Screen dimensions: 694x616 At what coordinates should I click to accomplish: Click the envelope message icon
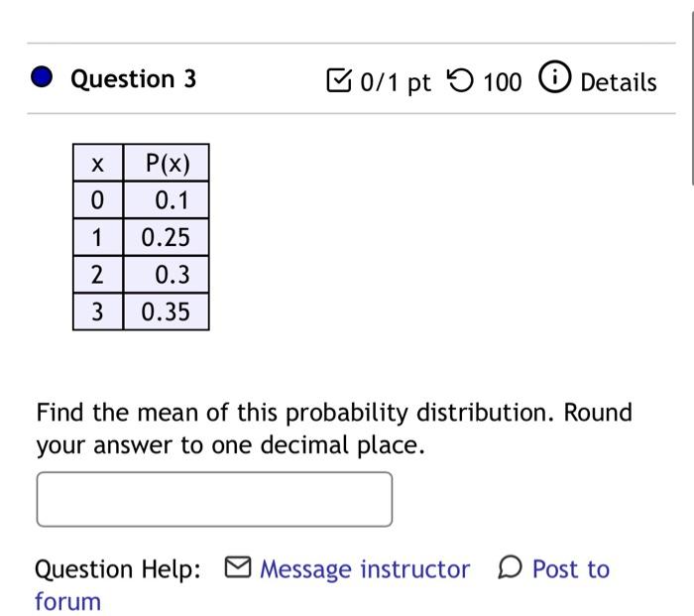click(238, 567)
